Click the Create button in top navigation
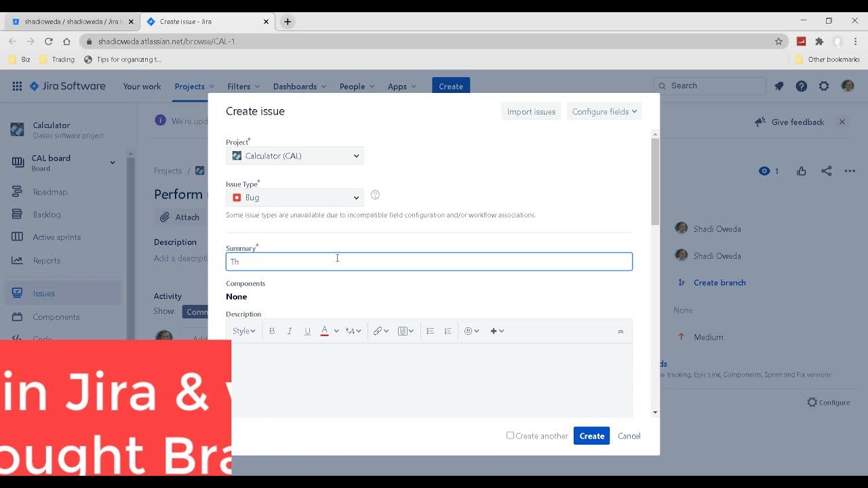868x488 pixels. point(451,86)
